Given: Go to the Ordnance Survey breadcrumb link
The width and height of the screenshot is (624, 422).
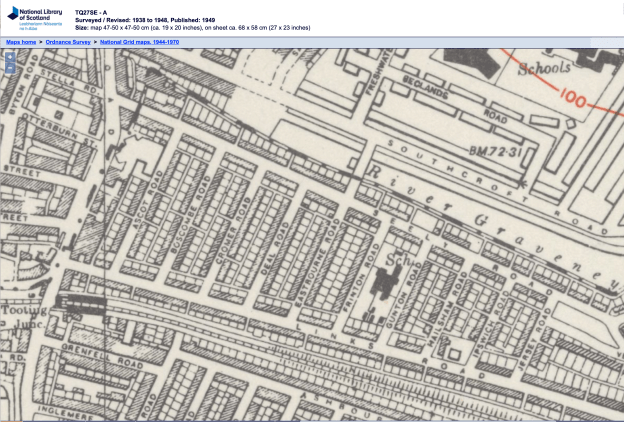Looking at the screenshot, I should tap(68, 43).
